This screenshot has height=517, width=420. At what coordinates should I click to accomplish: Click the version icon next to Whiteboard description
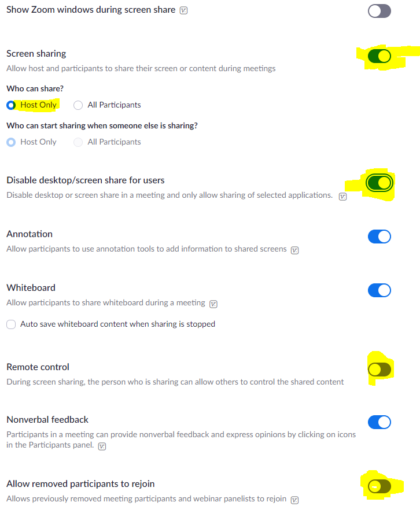[213, 304]
